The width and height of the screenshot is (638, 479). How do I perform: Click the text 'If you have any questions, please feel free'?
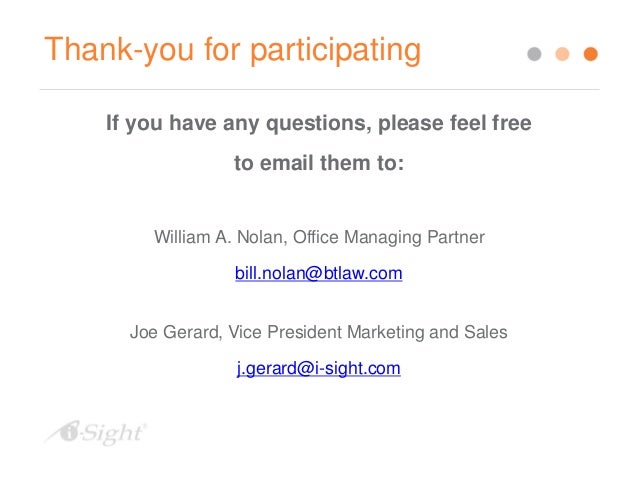point(319,123)
